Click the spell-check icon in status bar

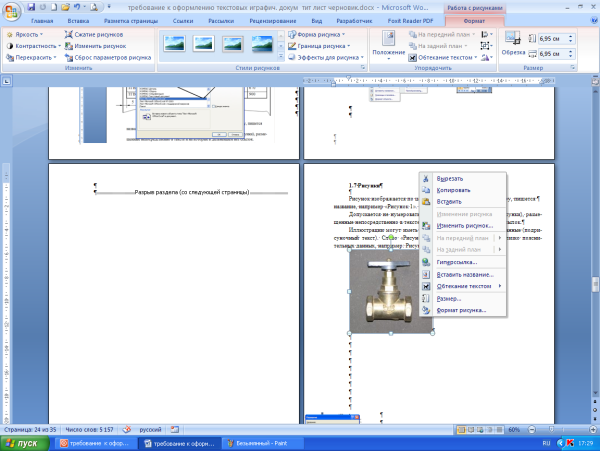(x=126, y=427)
